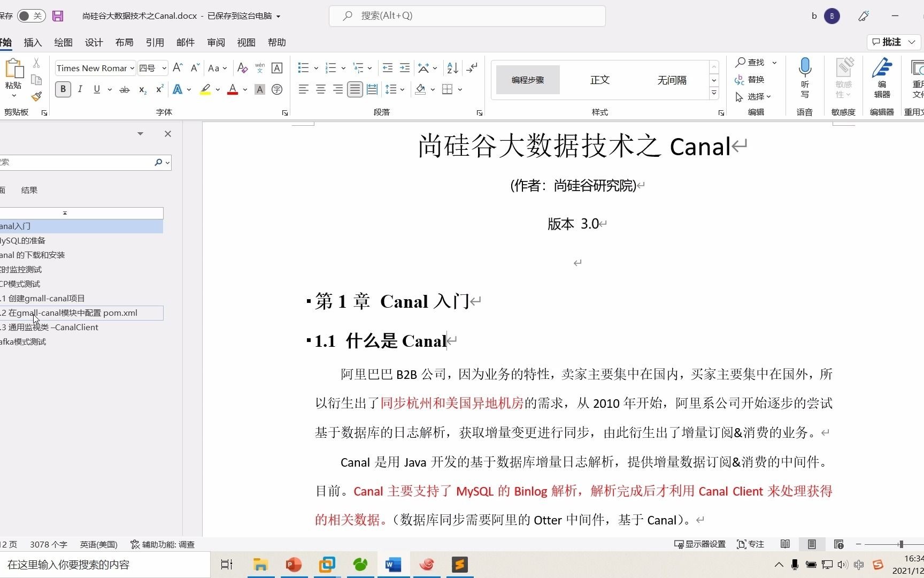Open the Editor pen tool
Screen dimensions: 924x578
(x=882, y=79)
